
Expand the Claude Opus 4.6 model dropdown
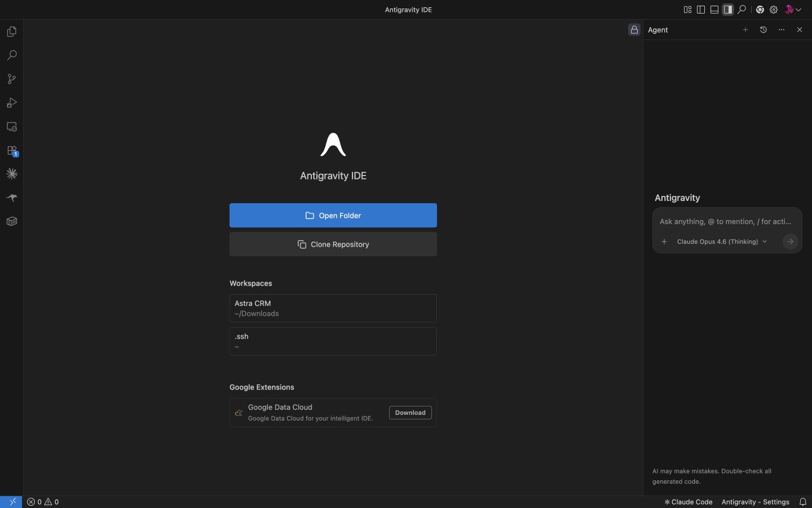click(x=722, y=242)
